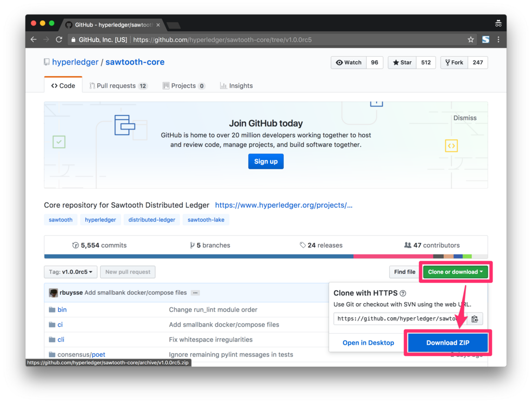The height and width of the screenshot is (403, 532).
Task: Open the hyperledger.org projects link
Action: pyautogui.click(x=284, y=205)
